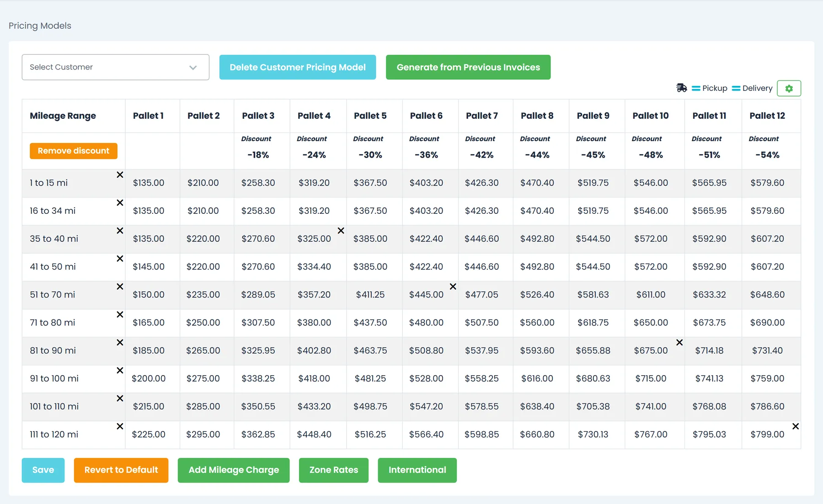Click the X beside the $799.00 Pallet 12 cell
The image size is (823, 504).
coord(796,426)
